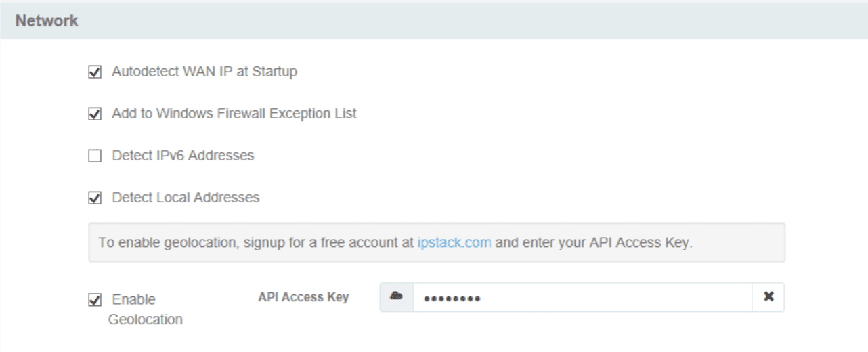Click the cloud icon beside API key field
The height and width of the screenshot is (352, 868).
point(397,296)
